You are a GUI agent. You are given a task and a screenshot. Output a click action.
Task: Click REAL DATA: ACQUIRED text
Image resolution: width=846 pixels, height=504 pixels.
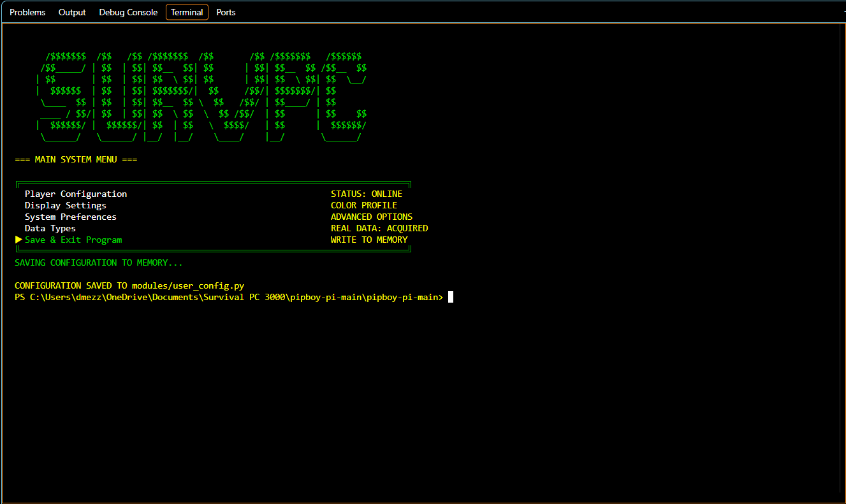click(x=379, y=228)
